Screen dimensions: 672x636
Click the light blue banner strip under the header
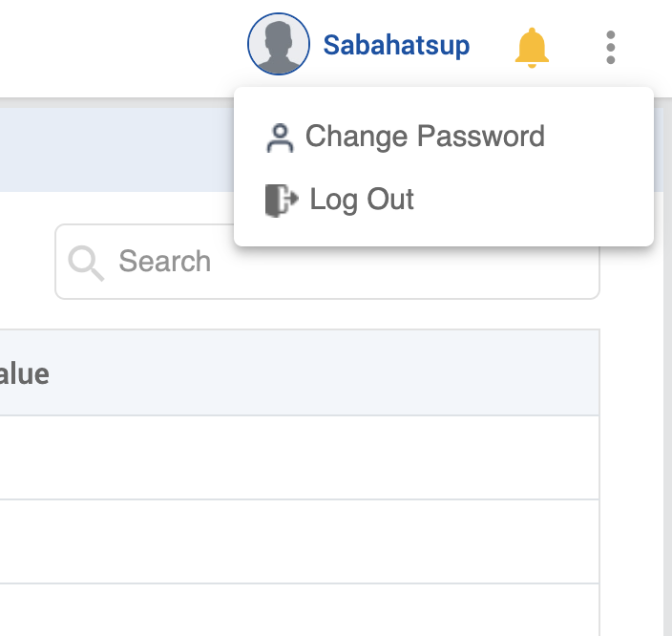pyautogui.click(x=115, y=149)
